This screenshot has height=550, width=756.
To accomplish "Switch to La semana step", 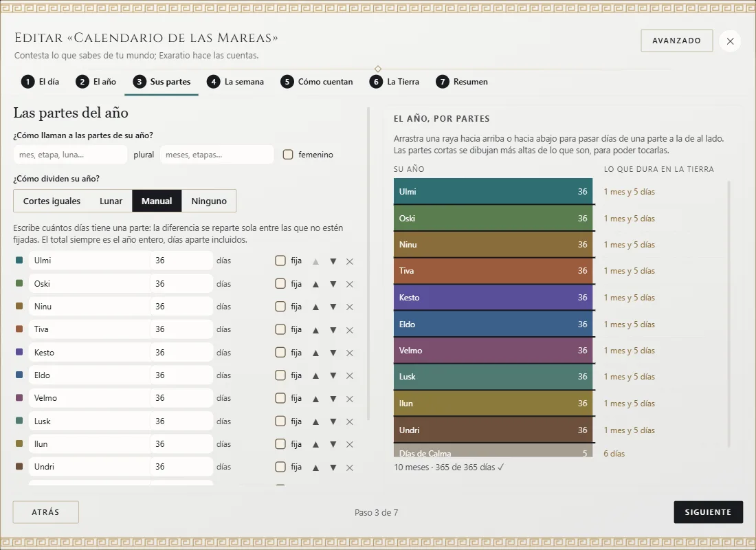I will pos(235,82).
